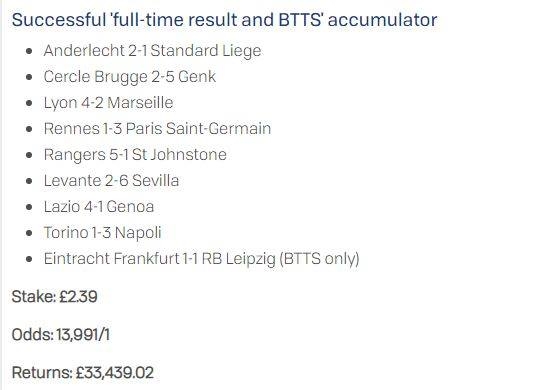This screenshot has height=390, width=538.
Task: Select the Lazio 4-1 Genoa line
Action: pos(99,206)
